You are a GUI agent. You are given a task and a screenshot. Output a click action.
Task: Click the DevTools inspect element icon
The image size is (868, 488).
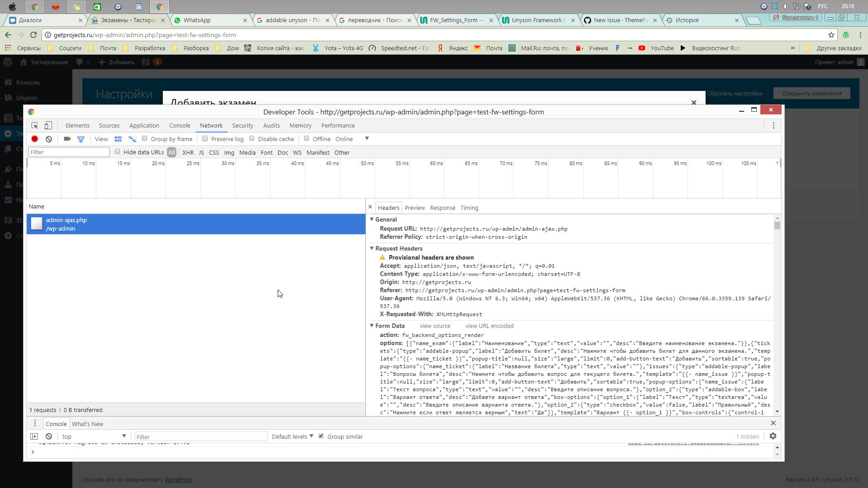pyautogui.click(x=34, y=126)
